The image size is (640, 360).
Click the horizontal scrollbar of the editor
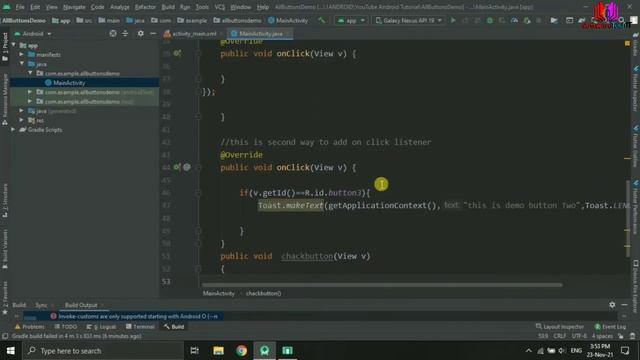(382, 284)
